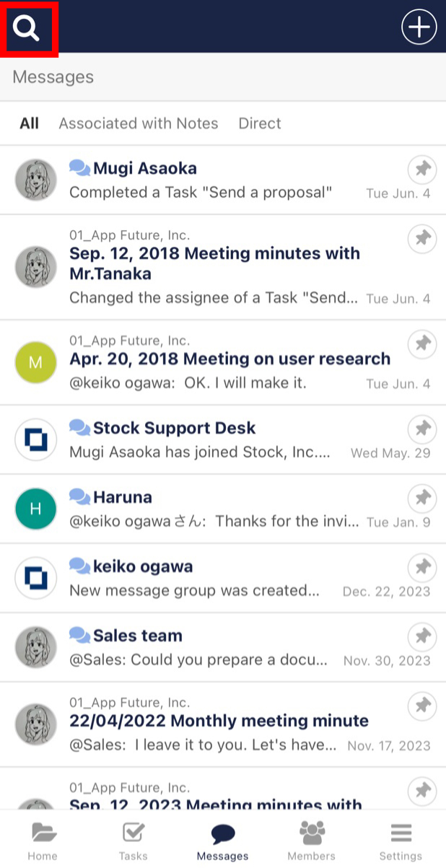Image resolution: width=446 pixels, height=868 pixels.
Task: Tap the plus icon to create new message
Action: tap(419, 27)
